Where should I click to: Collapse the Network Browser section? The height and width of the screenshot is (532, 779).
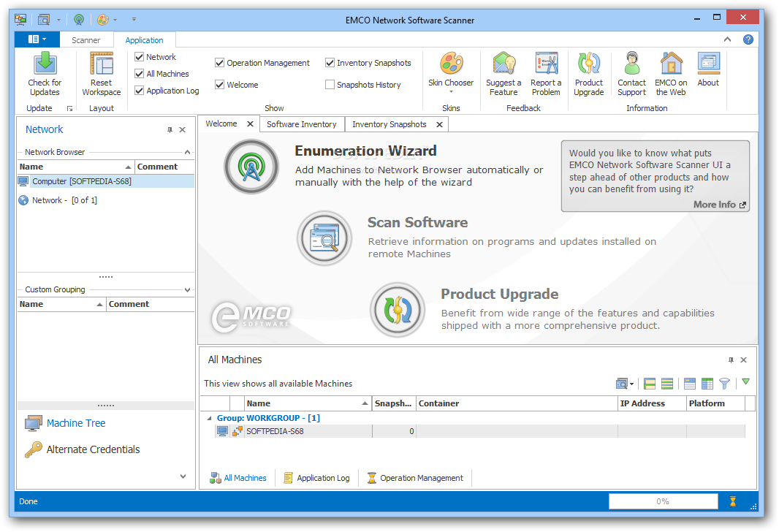(x=187, y=152)
